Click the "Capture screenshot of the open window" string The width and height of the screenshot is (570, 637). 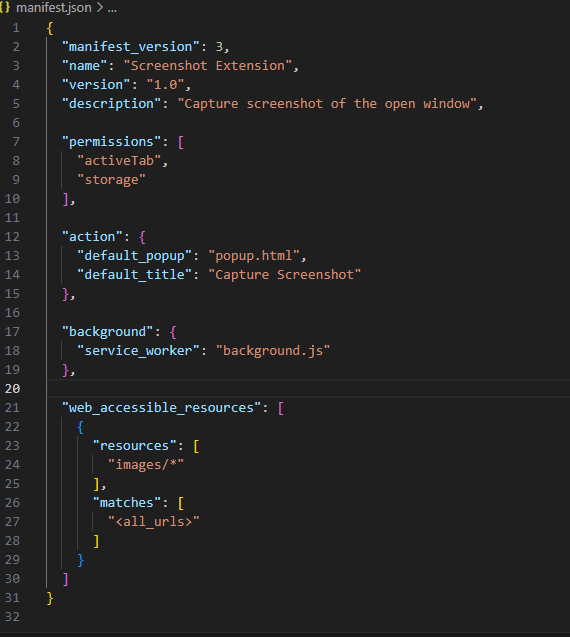327,104
